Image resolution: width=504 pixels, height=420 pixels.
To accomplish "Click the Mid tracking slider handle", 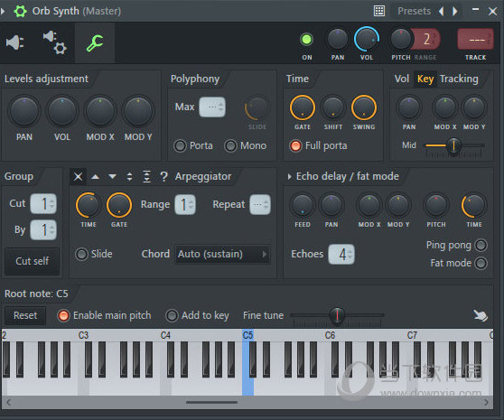I will [453, 145].
